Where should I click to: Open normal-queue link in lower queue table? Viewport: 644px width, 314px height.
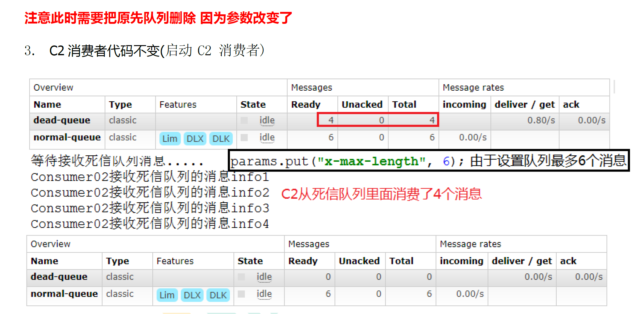coord(64,294)
